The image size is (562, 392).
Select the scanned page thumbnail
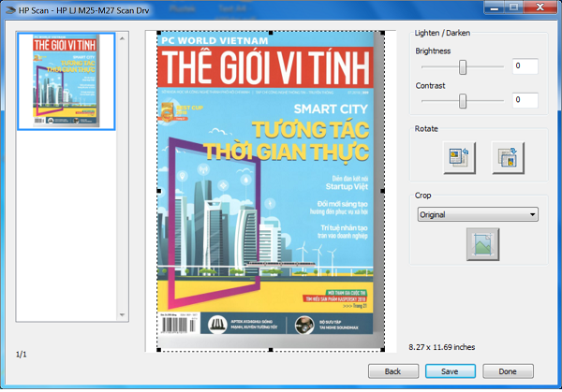[67, 81]
